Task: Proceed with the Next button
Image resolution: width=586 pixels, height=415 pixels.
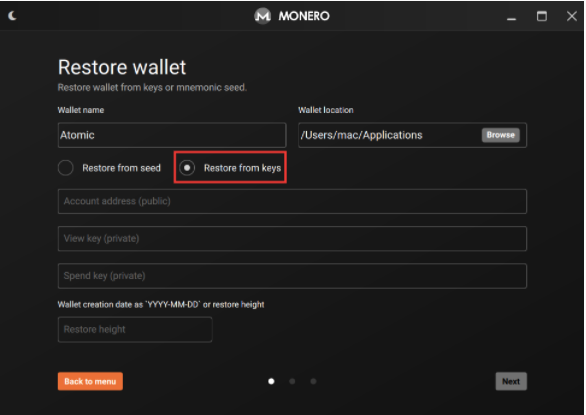Action: coord(511,381)
